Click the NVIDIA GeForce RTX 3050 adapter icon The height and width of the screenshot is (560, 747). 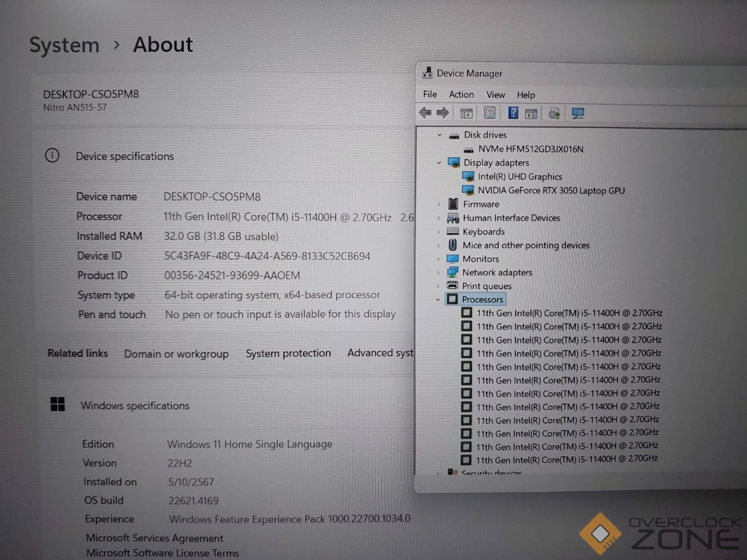(468, 190)
